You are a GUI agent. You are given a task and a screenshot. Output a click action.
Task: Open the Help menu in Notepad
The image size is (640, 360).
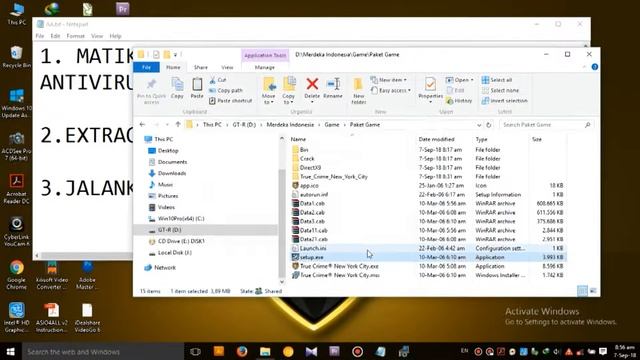click(116, 36)
